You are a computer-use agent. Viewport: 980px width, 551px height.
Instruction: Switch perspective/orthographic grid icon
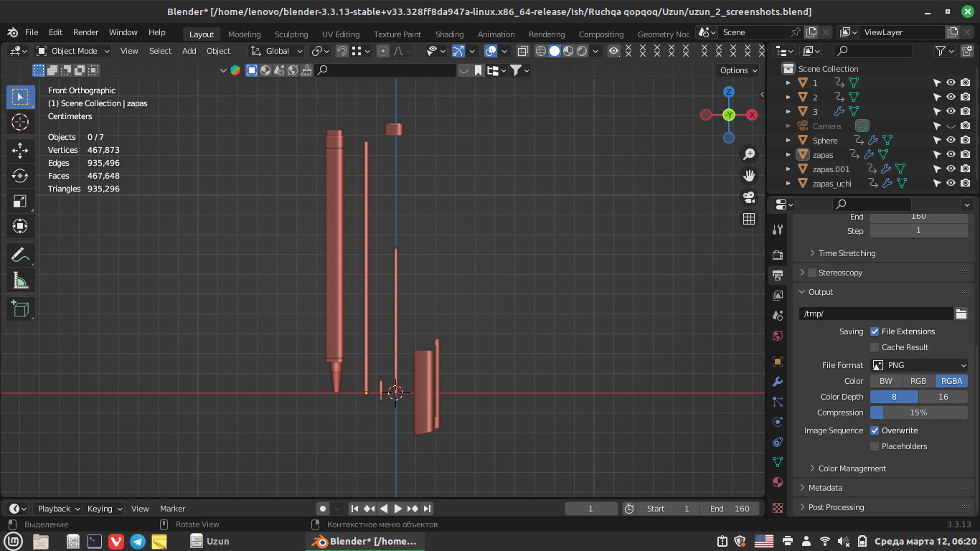(x=749, y=219)
